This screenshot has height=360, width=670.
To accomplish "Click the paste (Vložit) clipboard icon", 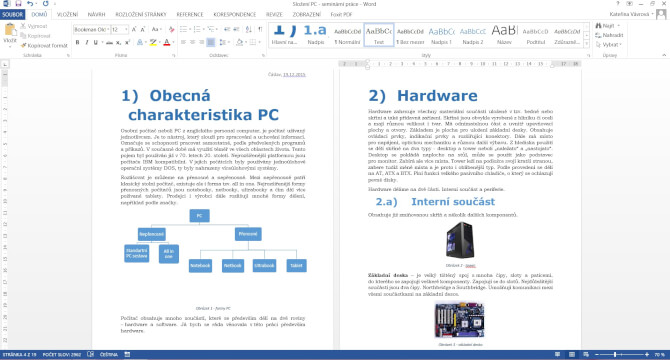I will coord(9,30).
